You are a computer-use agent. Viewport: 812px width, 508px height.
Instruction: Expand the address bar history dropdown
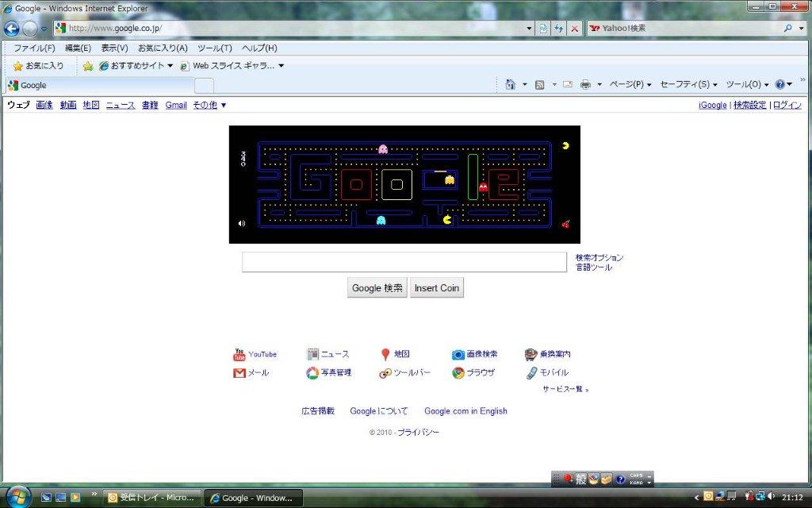pos(529,29)
